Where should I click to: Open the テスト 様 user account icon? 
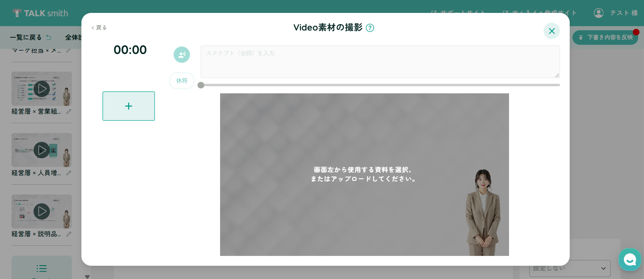(x=599, y=13)
